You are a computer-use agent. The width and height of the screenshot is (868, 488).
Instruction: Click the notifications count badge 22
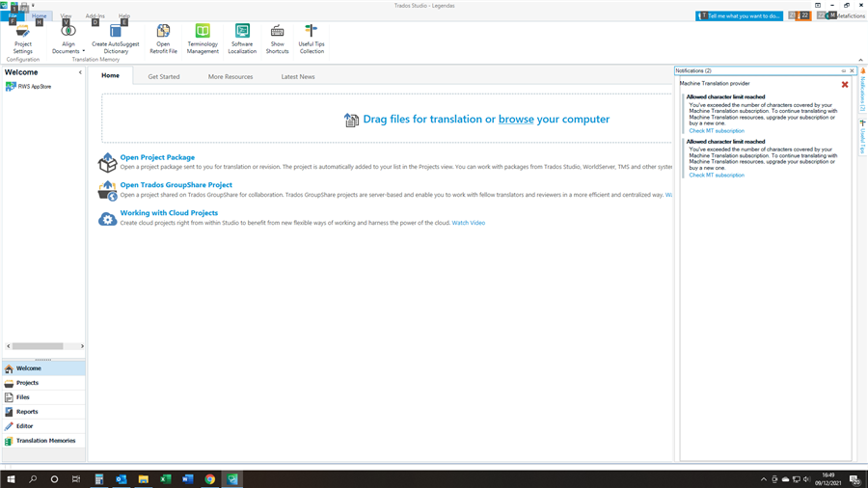tap(803, 15)
